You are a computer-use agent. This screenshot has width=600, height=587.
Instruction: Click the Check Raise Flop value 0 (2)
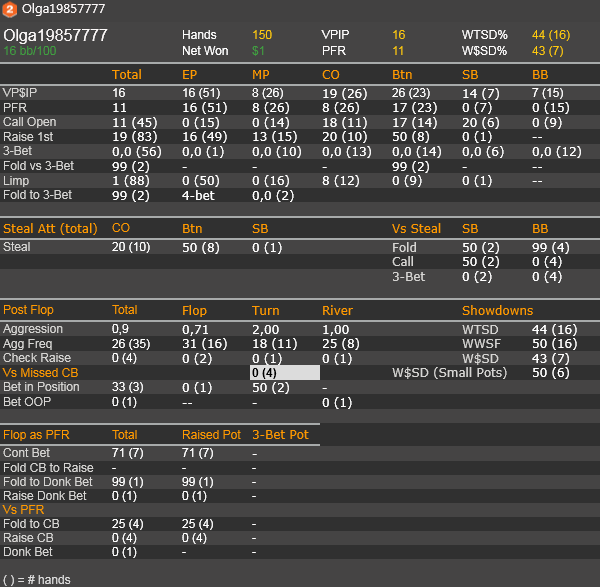[197, 359]
